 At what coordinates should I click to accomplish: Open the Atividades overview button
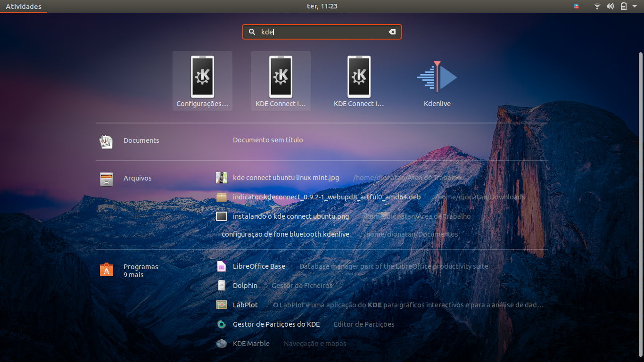click(x=24, y=6)
